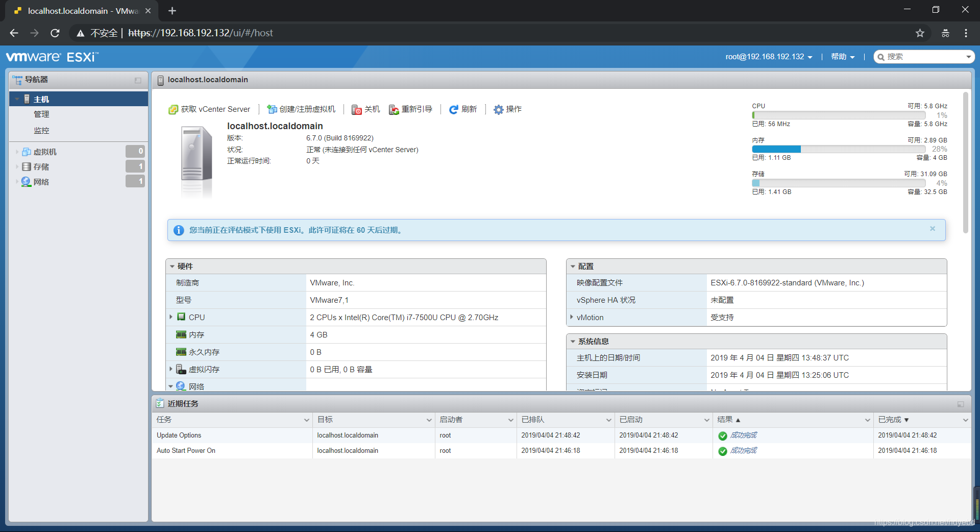Screen dimensions: 980x532
Task: Bookmark this page with the star icon
Action: click(x=920, y=33)
